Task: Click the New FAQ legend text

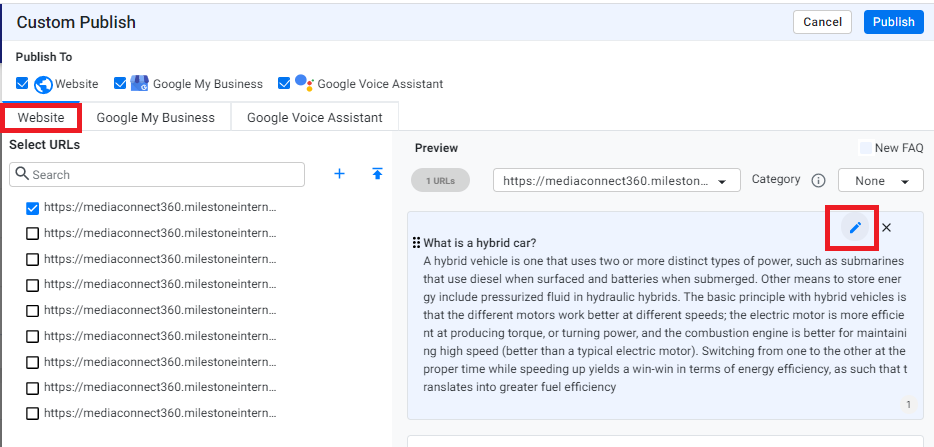Action: pos(899,148)
